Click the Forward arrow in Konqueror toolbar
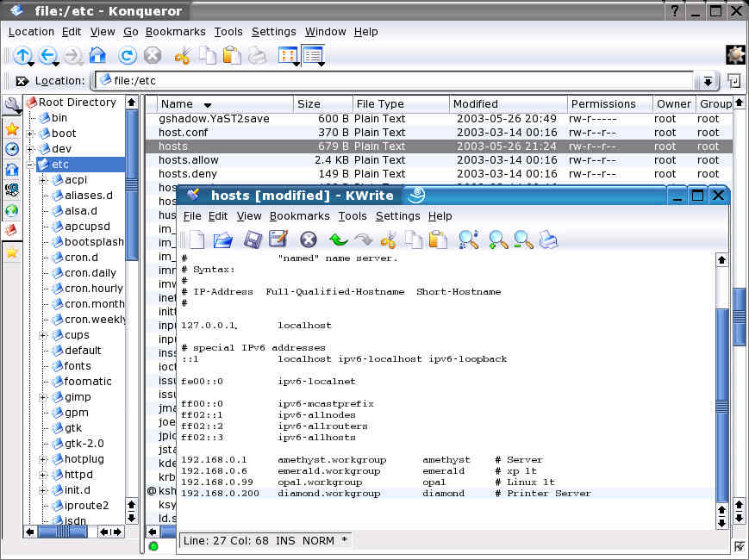Viewport: 749px width, 560px height. 73,56
